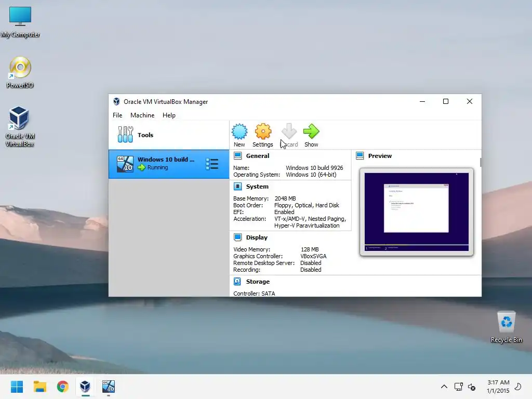Open Oracle VM VirtualBox desktop shortcut
The width and height of the screenshot is (532, 399).
[19, 127]
